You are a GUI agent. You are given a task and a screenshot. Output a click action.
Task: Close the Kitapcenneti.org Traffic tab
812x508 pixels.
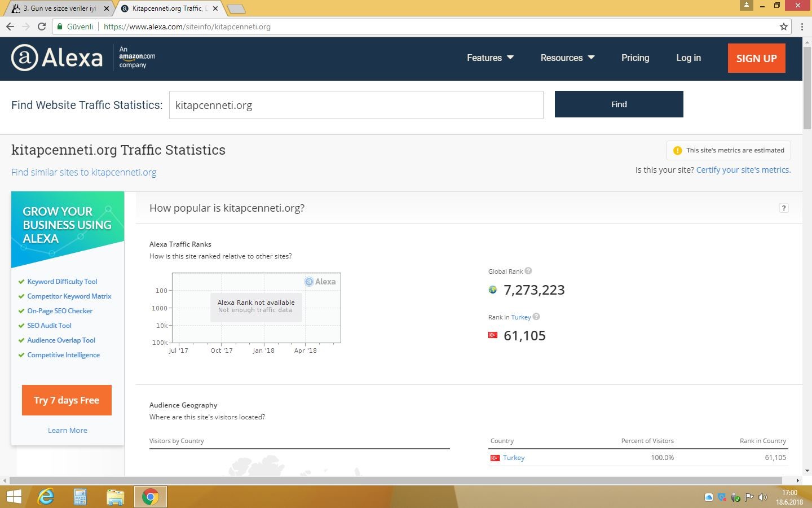(x=215, y=8)
